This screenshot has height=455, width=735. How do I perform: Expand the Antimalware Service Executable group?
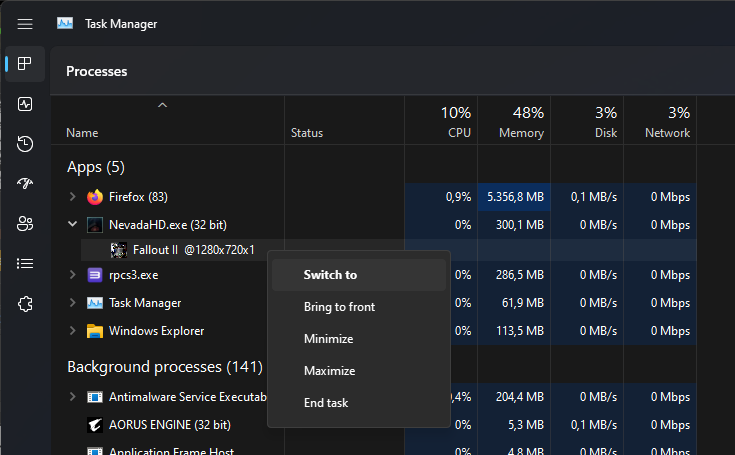73,397
